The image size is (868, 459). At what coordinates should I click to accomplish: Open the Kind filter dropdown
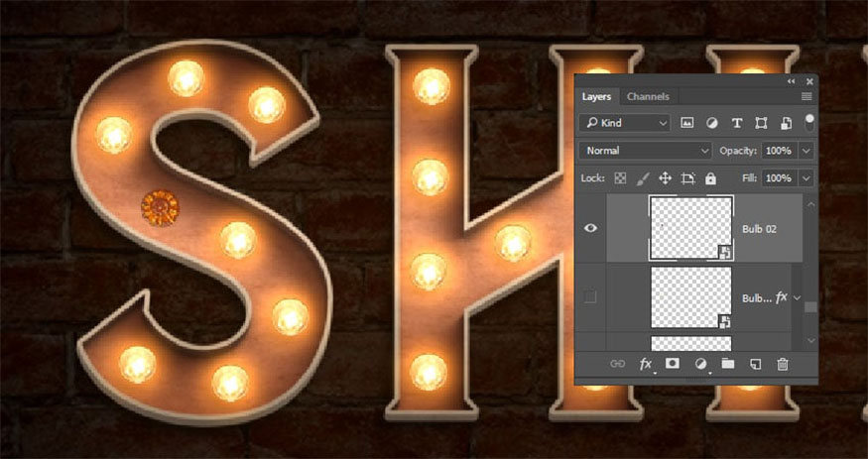[x=624, y=123]
